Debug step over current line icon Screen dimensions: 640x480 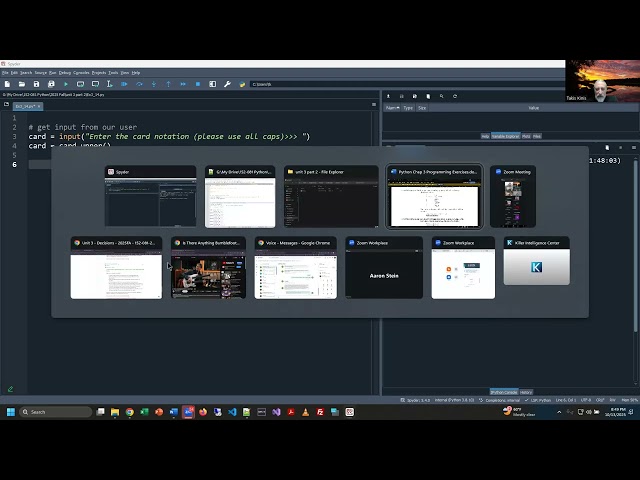click(139, 84)
